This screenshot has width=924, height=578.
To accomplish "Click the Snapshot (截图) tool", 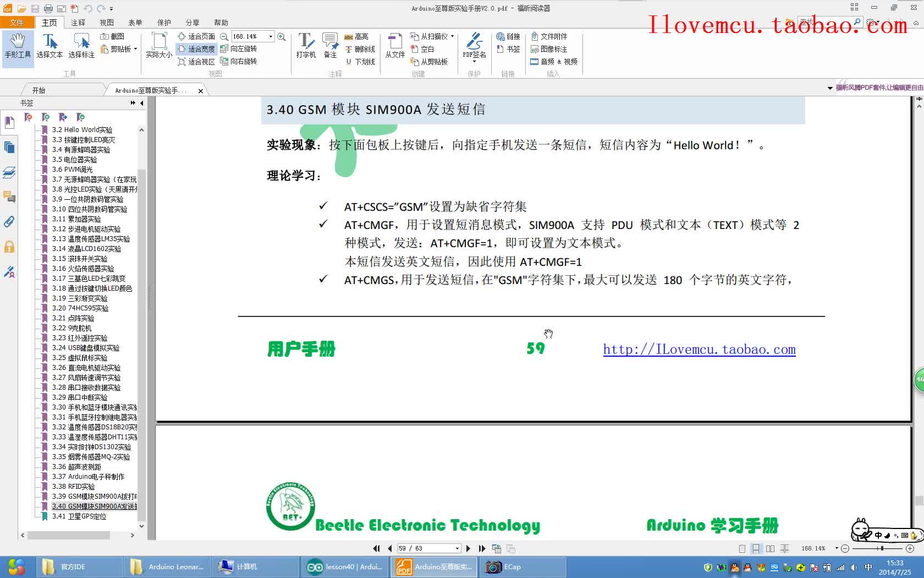I will pyautogui.click(x=112, y=36).
